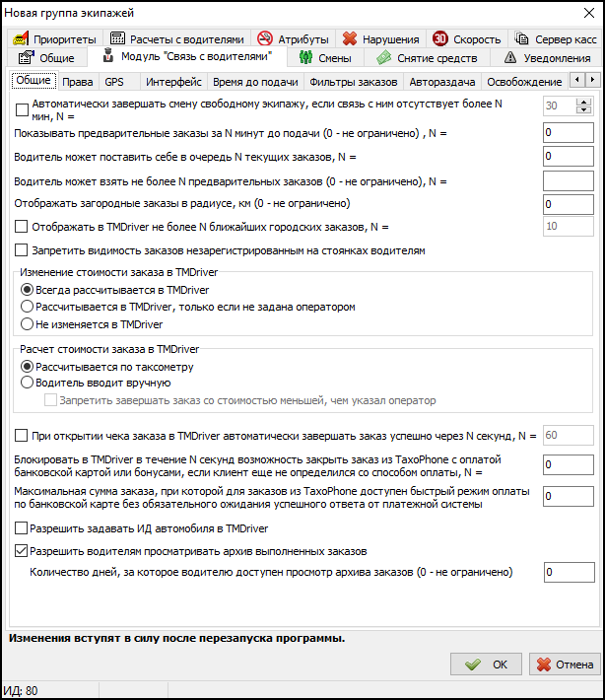Viewport: 605px width, 700px height.
Task: Switch to the Автораздача sub-tab
Action: (442, 82)
